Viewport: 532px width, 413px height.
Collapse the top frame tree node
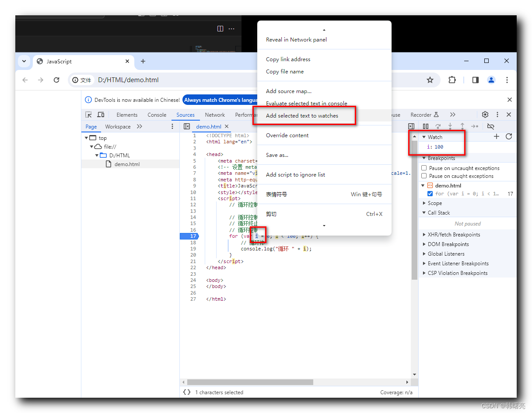87,138
